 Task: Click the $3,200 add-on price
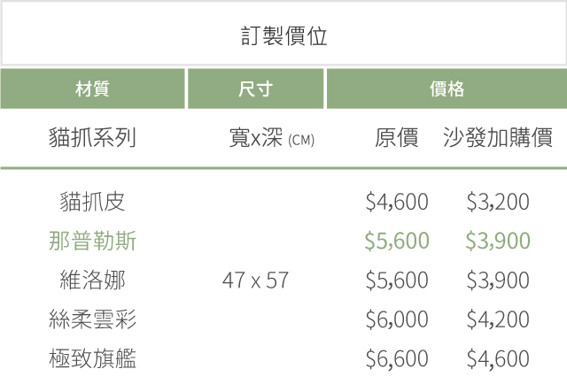[498, 202]
